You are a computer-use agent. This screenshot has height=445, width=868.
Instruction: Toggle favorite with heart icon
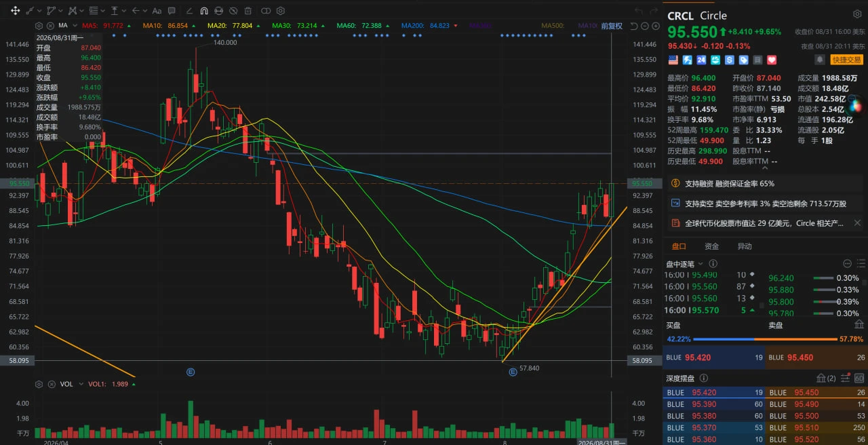(x=772, y=60)
